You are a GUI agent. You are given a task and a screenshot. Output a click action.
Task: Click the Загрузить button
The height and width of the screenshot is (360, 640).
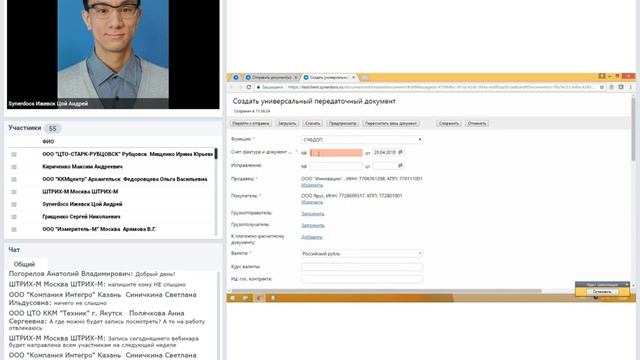[x=287, y=123]
